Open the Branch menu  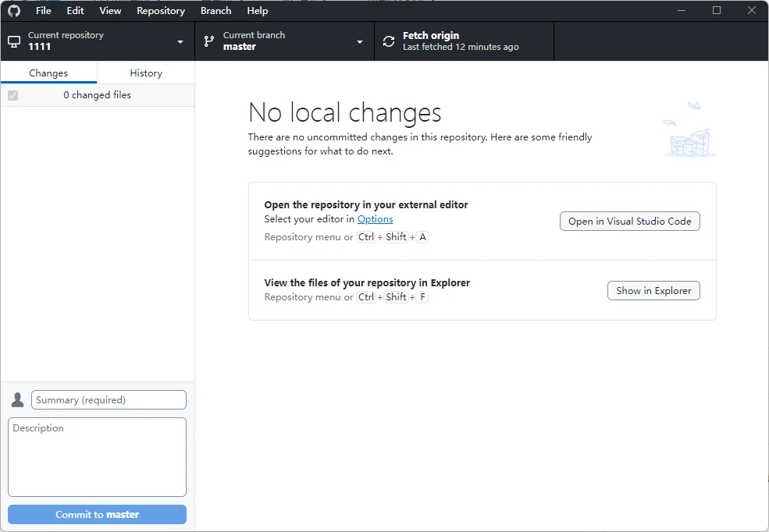[x=215, y=11]
